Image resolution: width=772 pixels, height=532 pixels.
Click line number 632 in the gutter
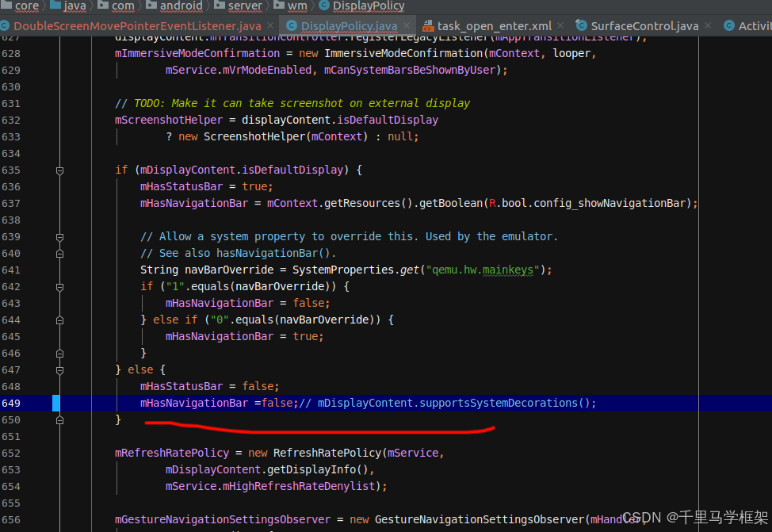click(11, 120)
